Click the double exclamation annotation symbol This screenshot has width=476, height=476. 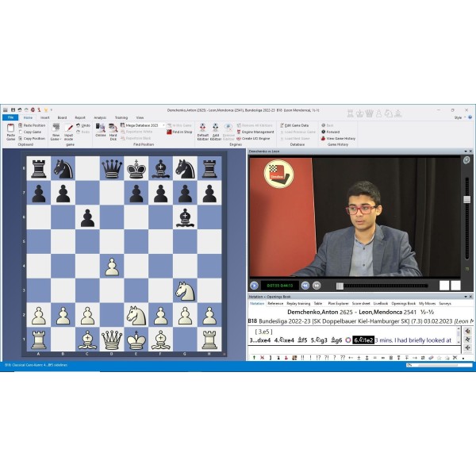click(302, 358)
